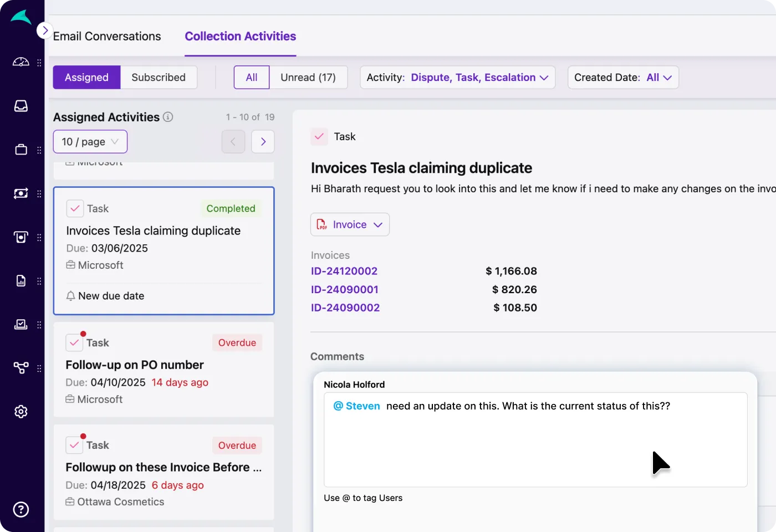
Task: Open invoice ID-24090001
Action: 345,289
